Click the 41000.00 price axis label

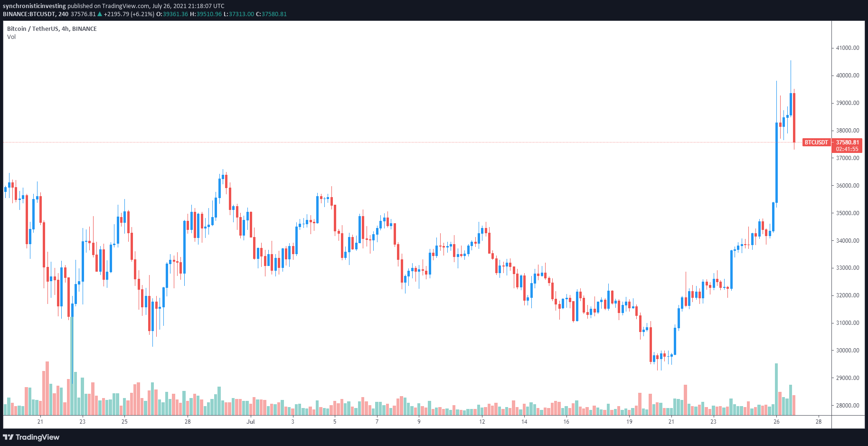tap(847, 48)
